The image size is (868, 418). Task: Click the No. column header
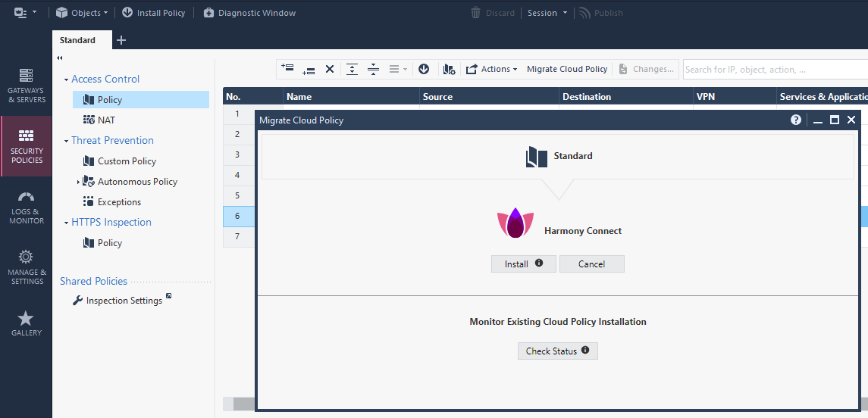(x=253, y=96)
